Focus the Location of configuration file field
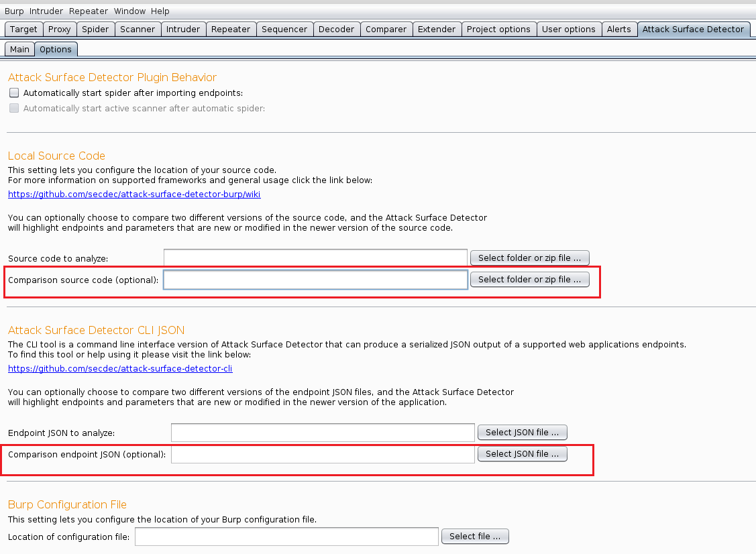The height and width of the screenshot is (554, 756). [286, 537]
